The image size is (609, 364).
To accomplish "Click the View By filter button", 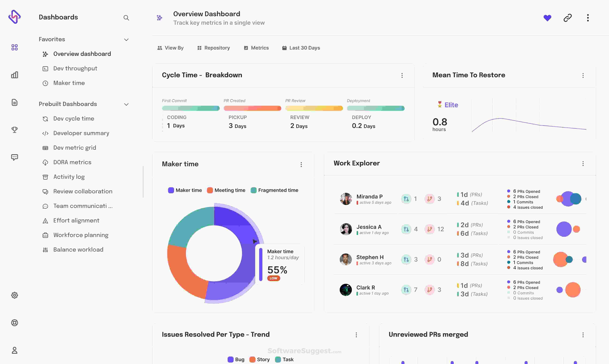I will click(x=170, y=48).
